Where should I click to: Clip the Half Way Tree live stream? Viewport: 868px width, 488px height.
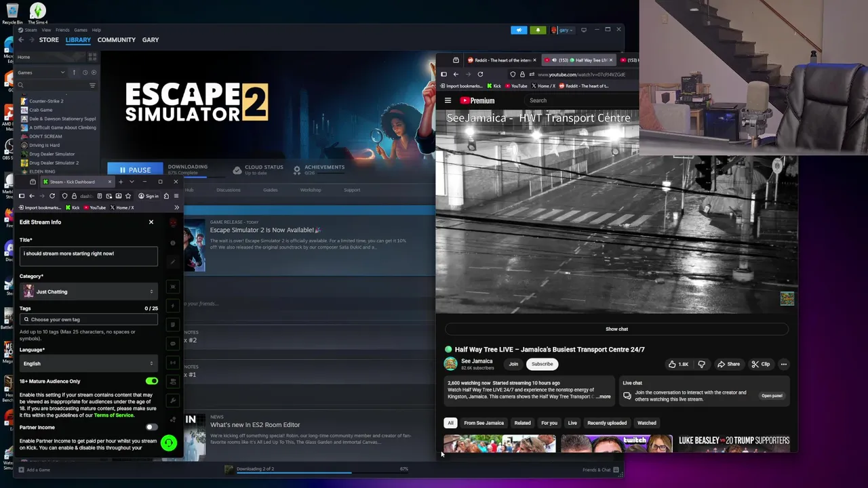[x=761, y=364]
